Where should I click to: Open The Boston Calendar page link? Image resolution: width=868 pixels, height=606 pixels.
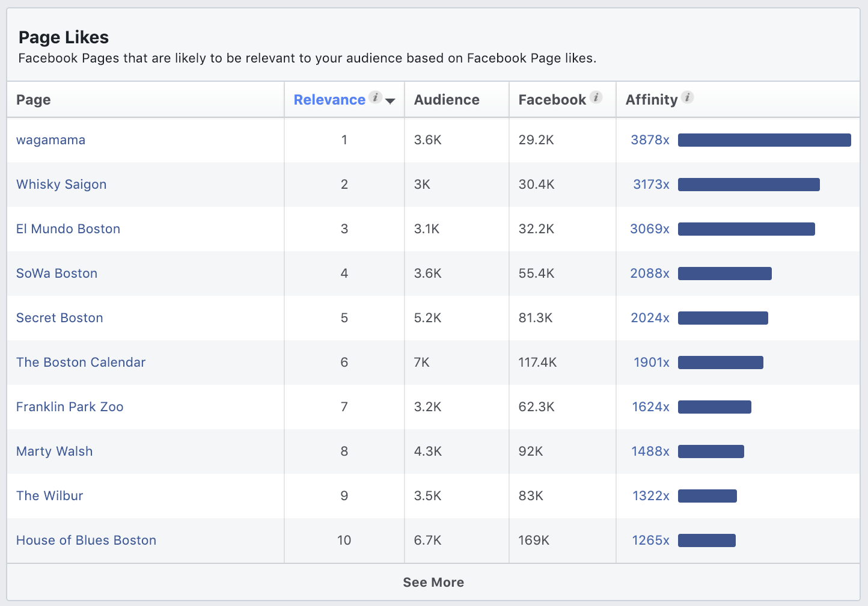81,363
